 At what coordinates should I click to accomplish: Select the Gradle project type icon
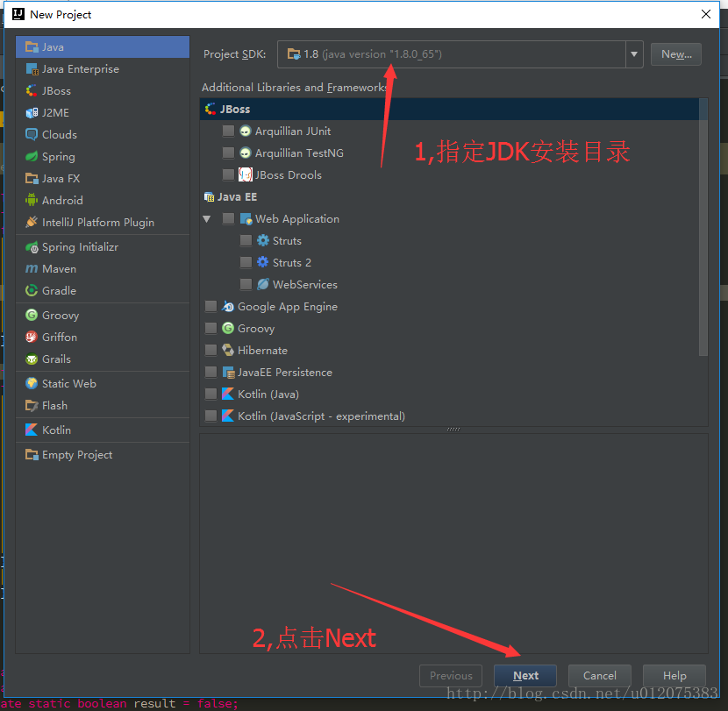[x=30, y=290]
